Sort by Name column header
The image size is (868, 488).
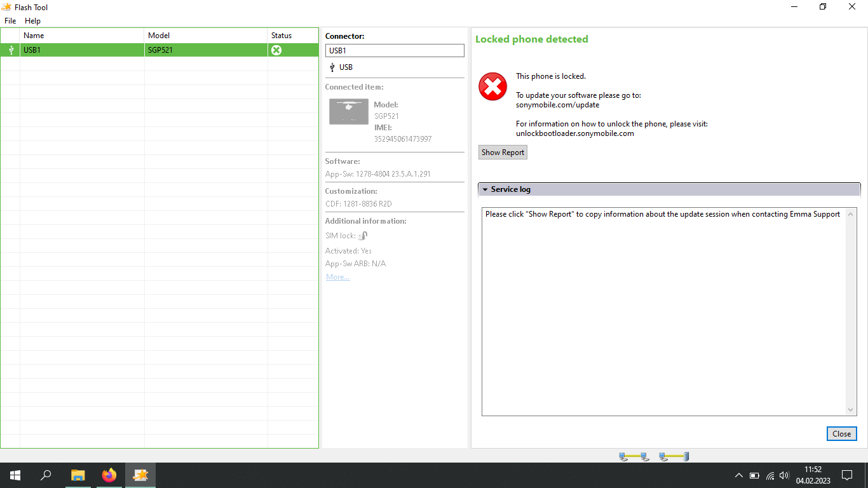[83, 36]
